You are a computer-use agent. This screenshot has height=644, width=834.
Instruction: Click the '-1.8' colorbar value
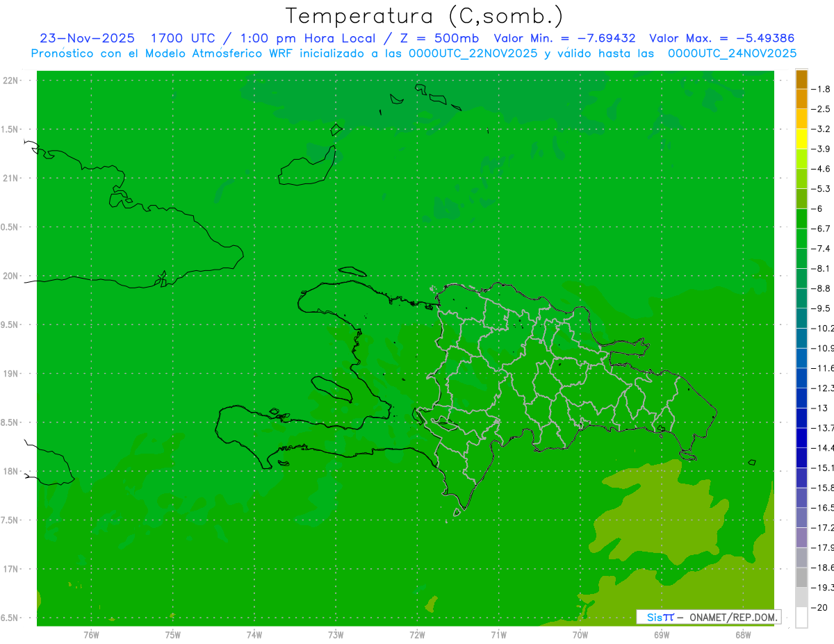pyautogui.click(x=821, y=89)
